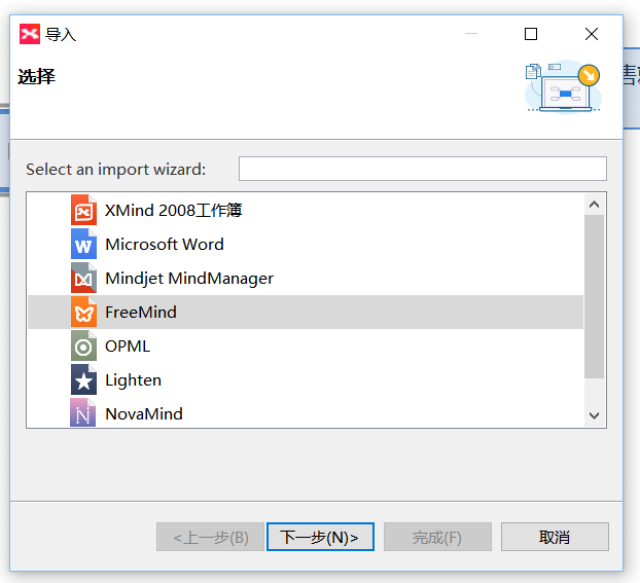The width and height of the screenshot is (640, 583).
Task: Click the OPML icon
Action: [84, 347]
